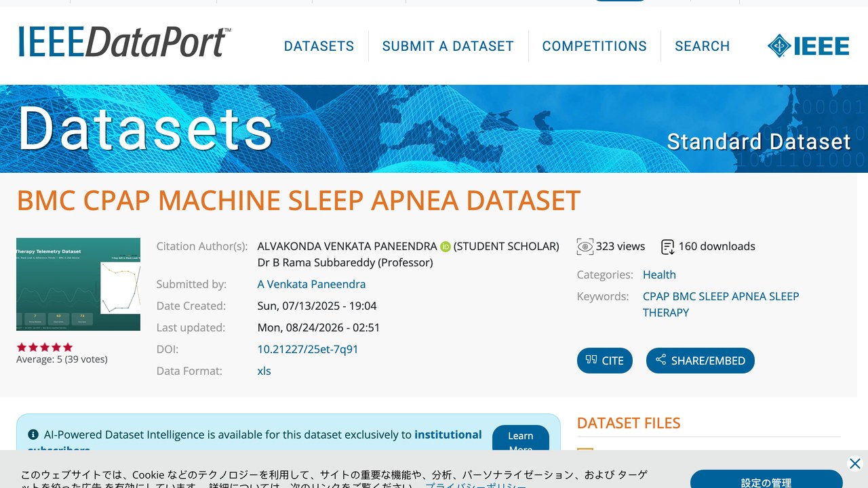Open the DATASETS menu item
Image resolution: width=868 pixels, height=488 pixels.
(x=319, y=46)
